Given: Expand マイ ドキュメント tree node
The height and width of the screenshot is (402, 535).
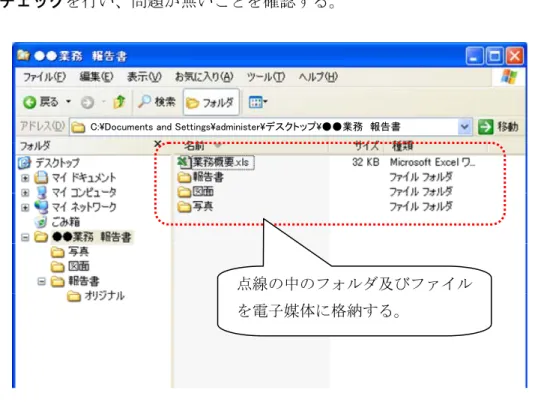Looking at the screenshot, I should [x=25, y=178].
